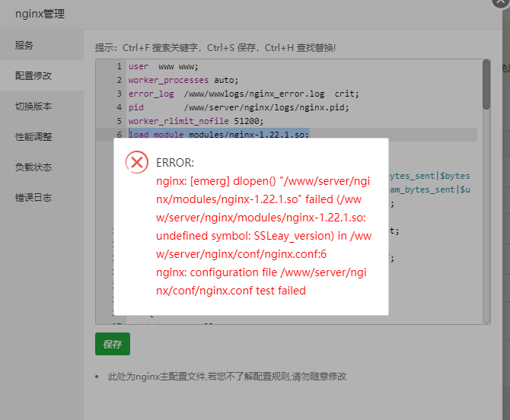Click the $bytes variable text in editor

(x=454, y=176)
